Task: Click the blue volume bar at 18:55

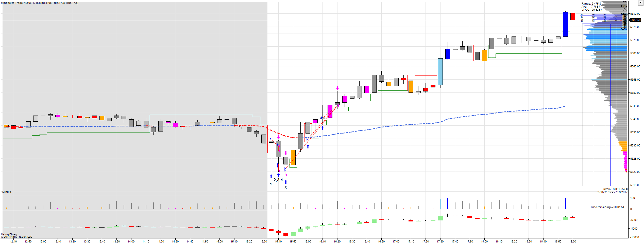Action: (x=565, y=203)
